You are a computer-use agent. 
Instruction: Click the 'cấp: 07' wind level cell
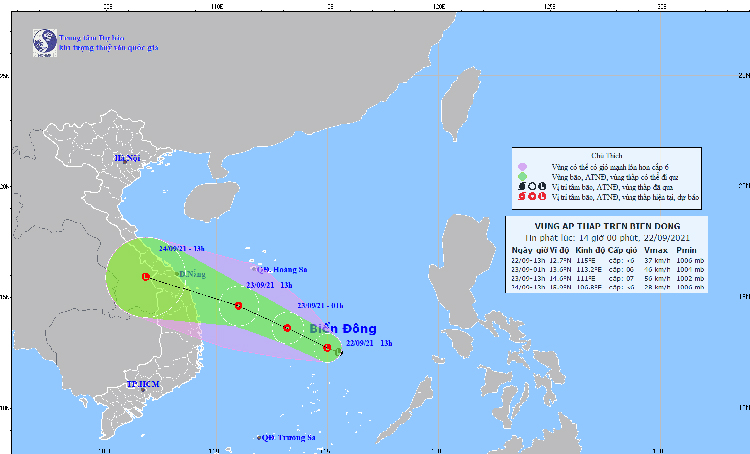tap(621, 278)
